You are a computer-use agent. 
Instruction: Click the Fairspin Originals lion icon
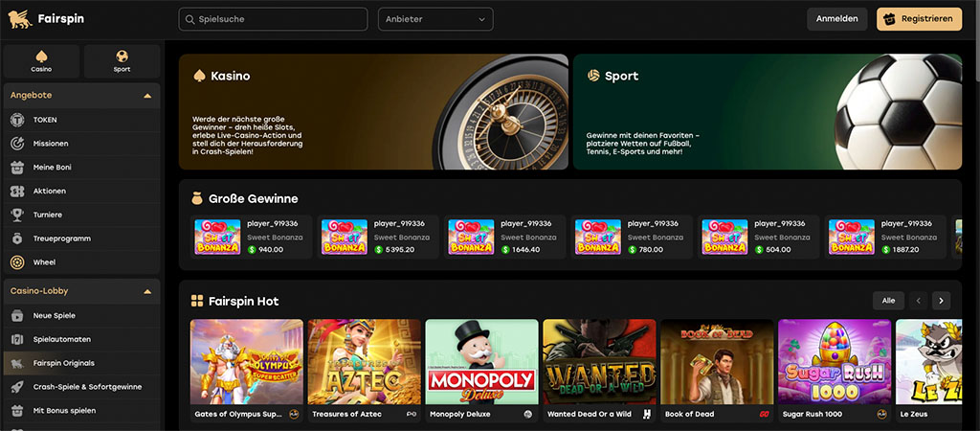[x=17, y=363]
